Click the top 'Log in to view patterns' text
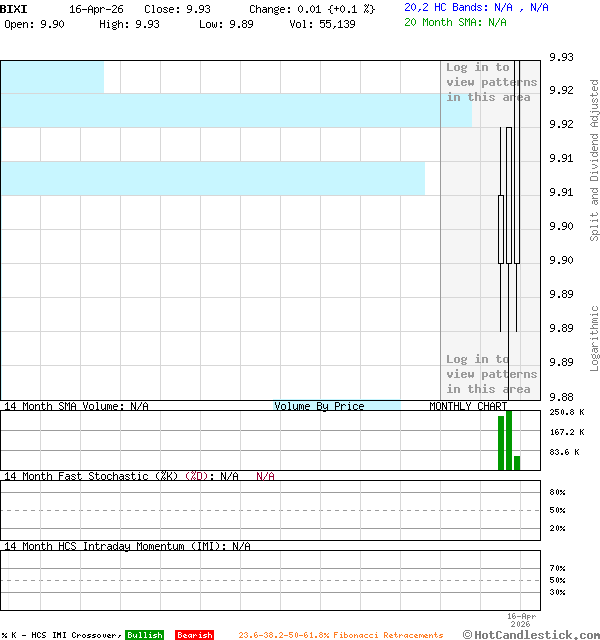Screen dimensions: 600x640 [491, 82]
